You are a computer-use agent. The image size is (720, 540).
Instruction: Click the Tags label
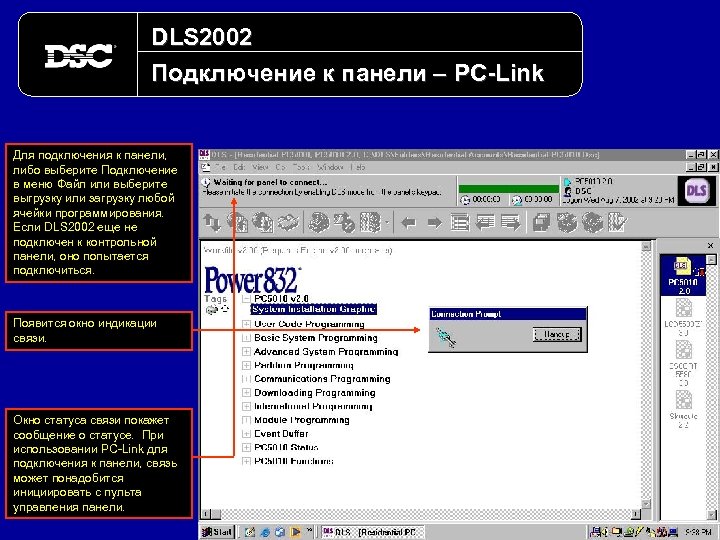coord(215,298)
